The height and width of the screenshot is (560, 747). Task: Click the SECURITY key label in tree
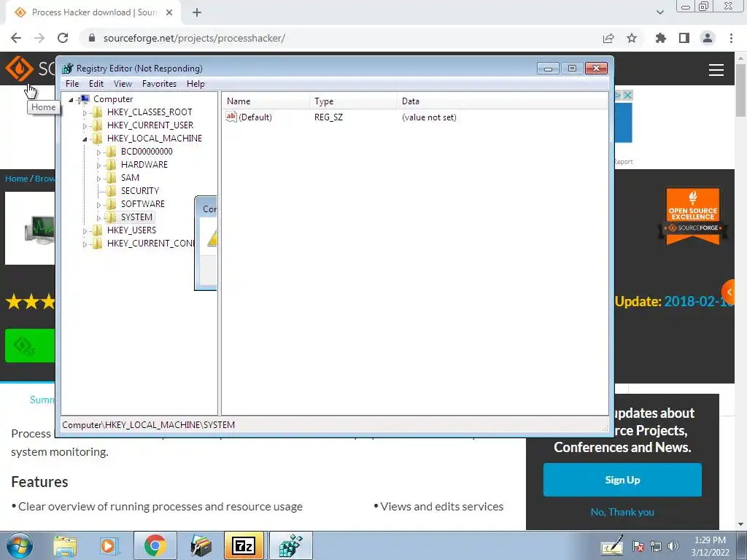click(140, 191)
